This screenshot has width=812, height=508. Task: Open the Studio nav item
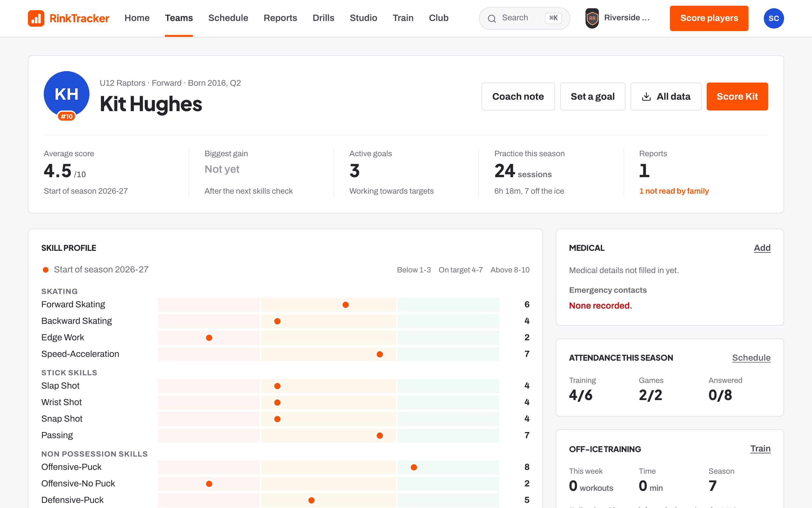tap(363, 18)
